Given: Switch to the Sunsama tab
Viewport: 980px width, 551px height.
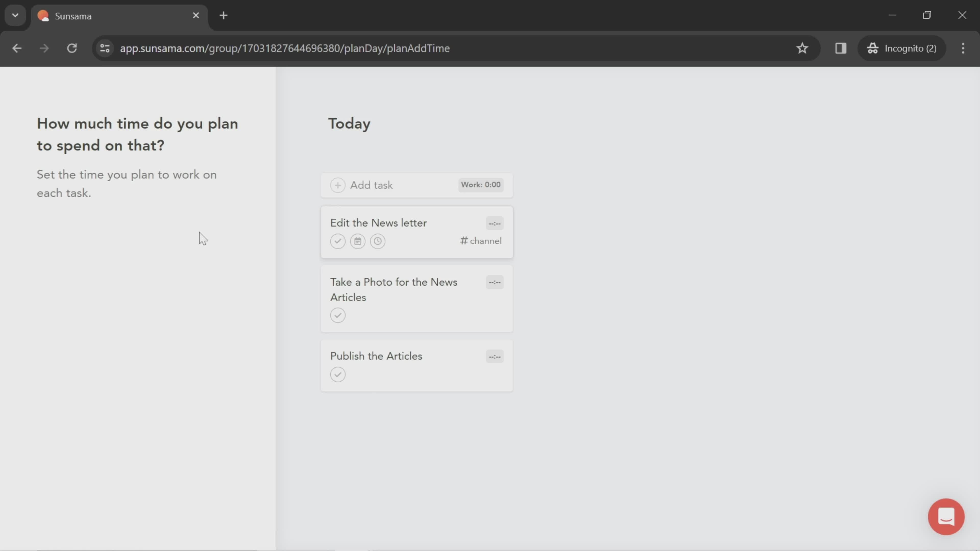Looking at the screenshot, I should pyautogui.click(x=119, y=16).
